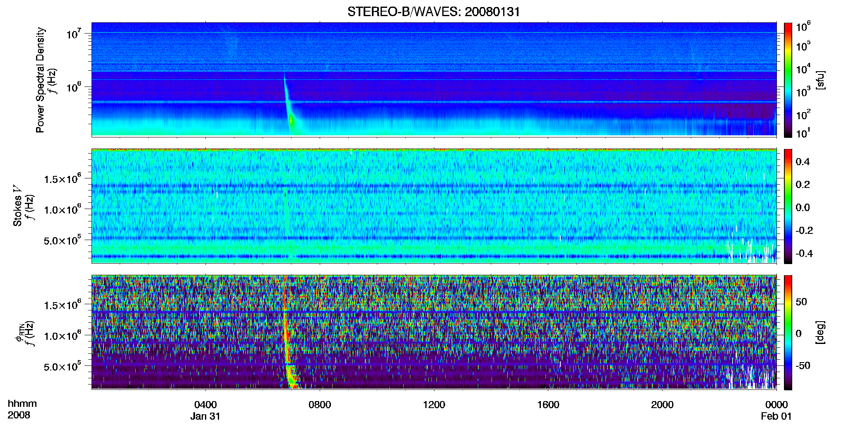Select the "Power Spectral Density" axis label
The width and height of the screenshot is (868, 447).
click(40, 80)
